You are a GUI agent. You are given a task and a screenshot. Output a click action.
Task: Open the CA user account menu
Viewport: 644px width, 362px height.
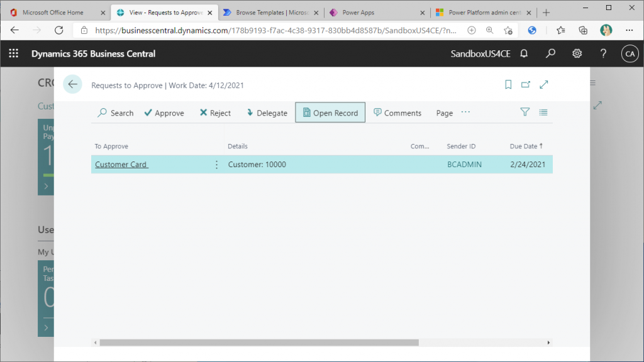point(630,54)
